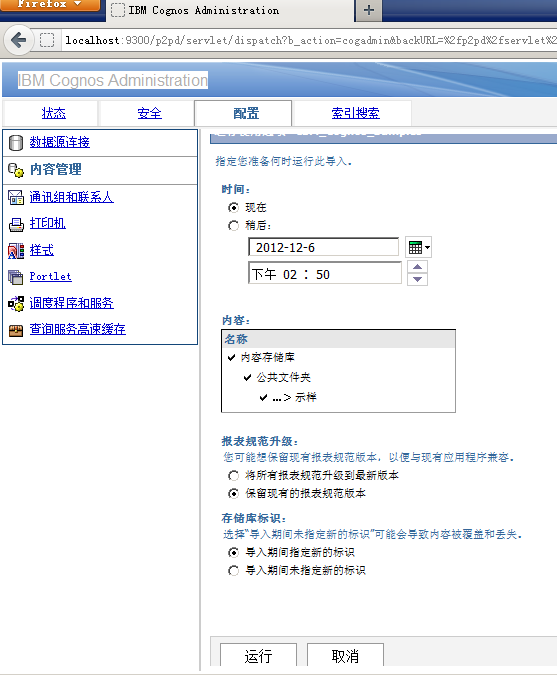
Task: Click the 数据源连接 database icon
Action: [x=16, y=143]
